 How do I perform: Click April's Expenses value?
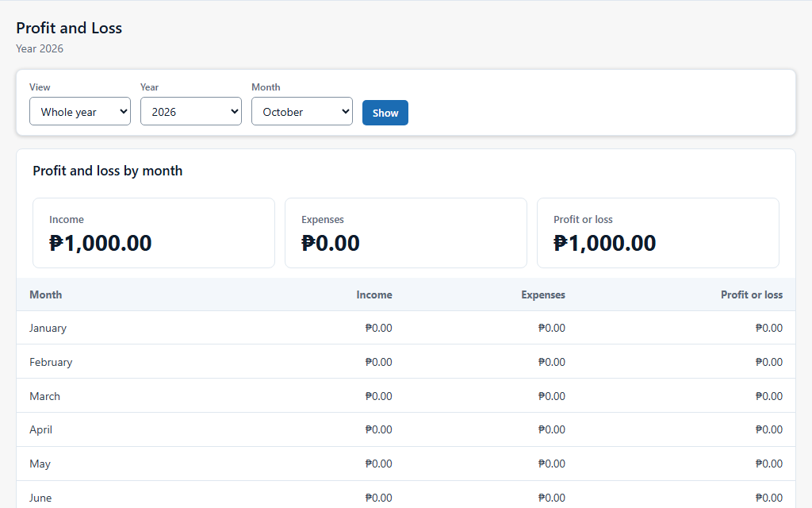coord(552,429)
